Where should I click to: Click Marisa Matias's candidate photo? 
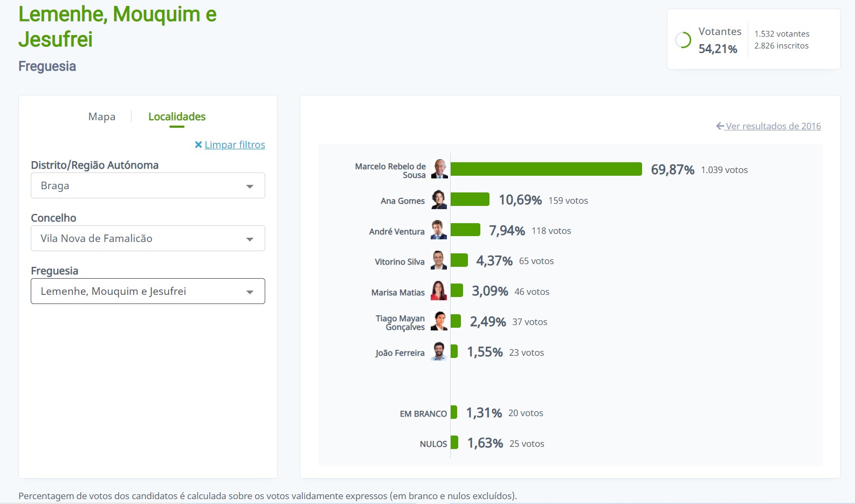(x=439, y=291)
